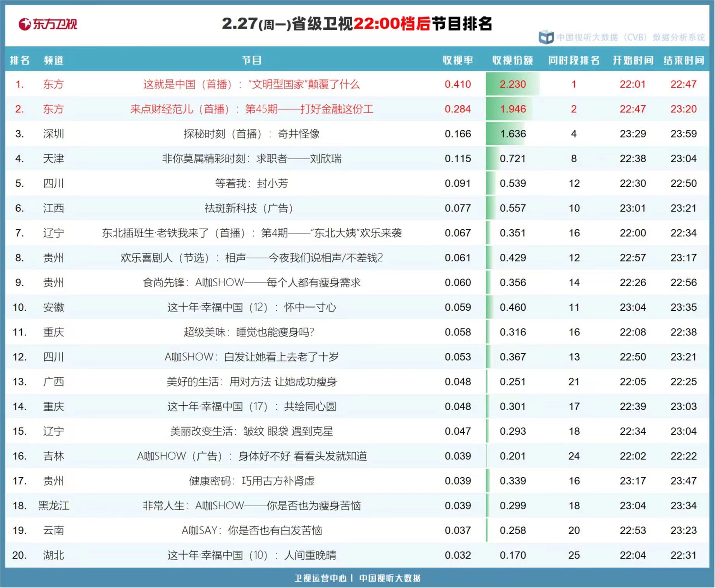Click the 结束时间 column header
The width and height of the screenshot is (715, 588).
(x=684, y=60)
